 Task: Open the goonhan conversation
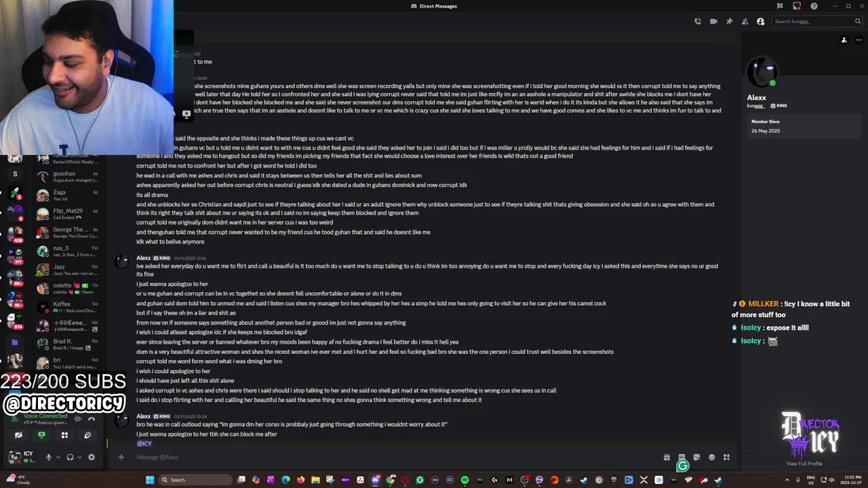tap(68, 177)
